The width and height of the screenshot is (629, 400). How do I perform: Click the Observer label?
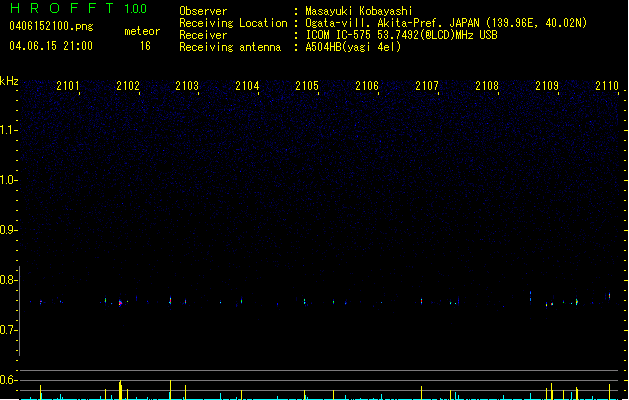203,11
